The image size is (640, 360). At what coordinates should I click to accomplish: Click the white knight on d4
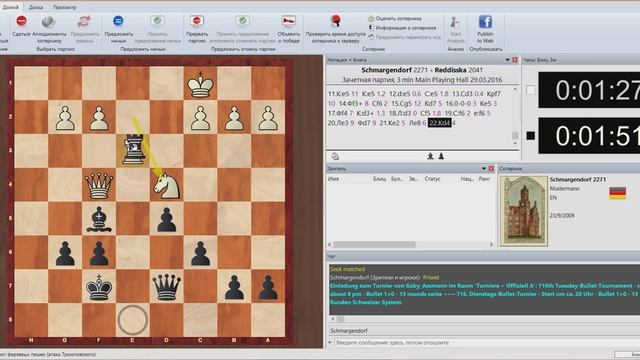tap(166, 185)
